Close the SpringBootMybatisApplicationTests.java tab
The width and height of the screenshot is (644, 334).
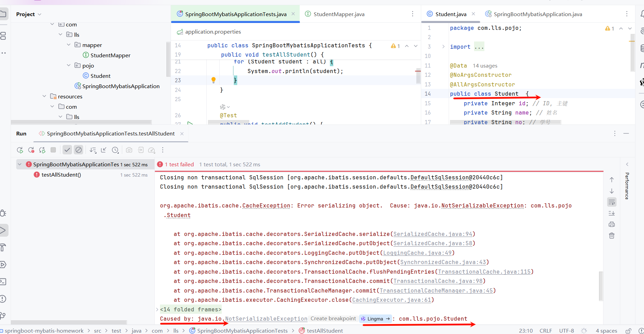click(x=293, y=14)
